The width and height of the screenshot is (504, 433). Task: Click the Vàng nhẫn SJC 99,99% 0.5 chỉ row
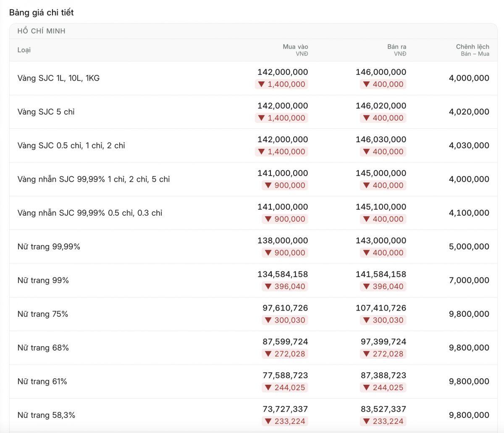click(x=253, y=213)
